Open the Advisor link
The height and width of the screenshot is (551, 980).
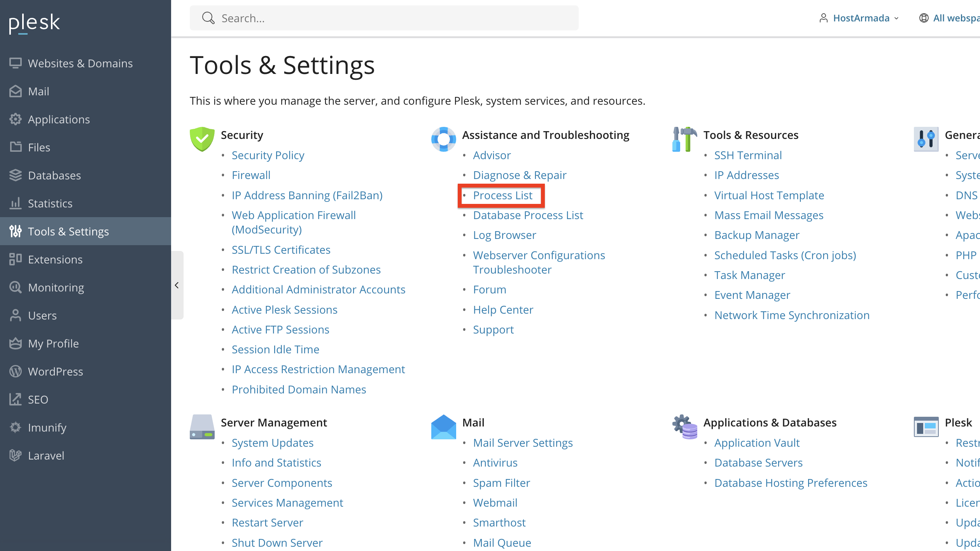click(x=492, y=155)
